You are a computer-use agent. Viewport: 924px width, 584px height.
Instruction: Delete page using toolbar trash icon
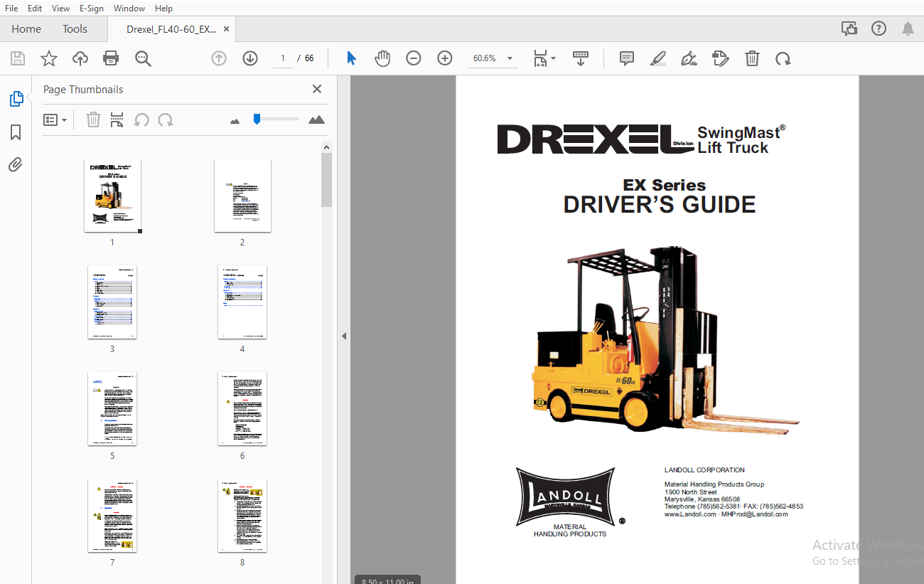pyautogui.click(x=752, y=58)
